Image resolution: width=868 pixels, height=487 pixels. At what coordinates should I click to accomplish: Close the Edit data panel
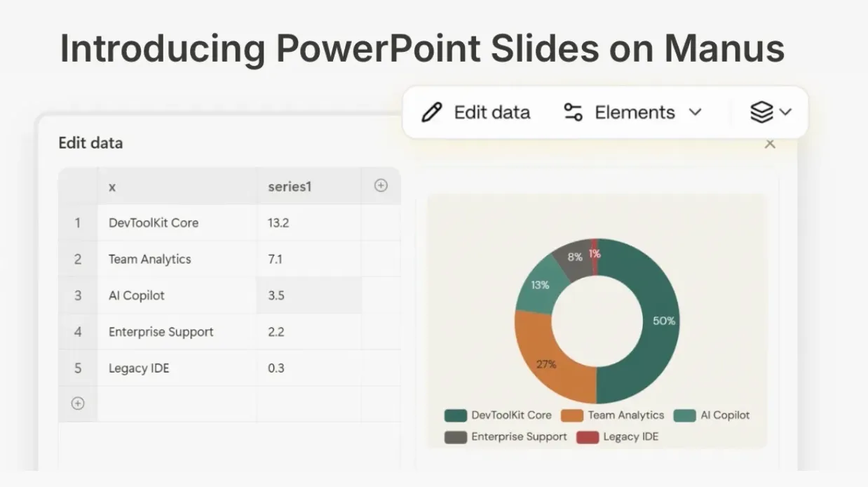pyautogui.click(x=770, y=144)
